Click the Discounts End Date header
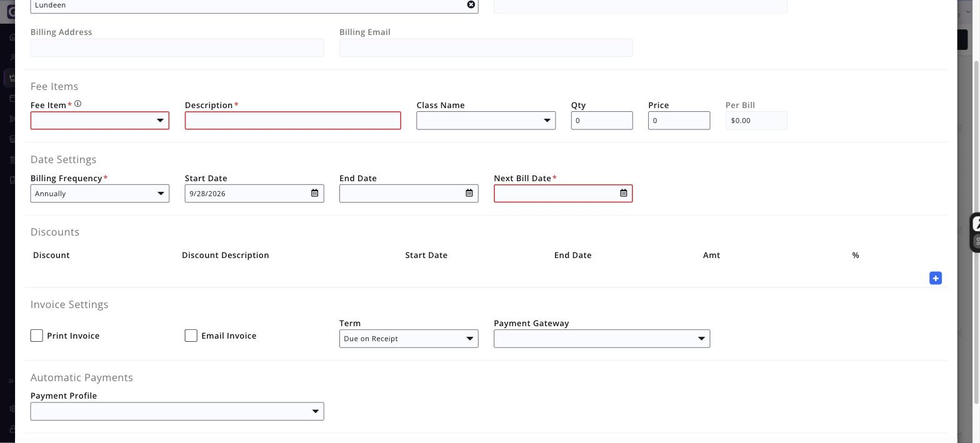980x443 pixels. coord(573,255)
